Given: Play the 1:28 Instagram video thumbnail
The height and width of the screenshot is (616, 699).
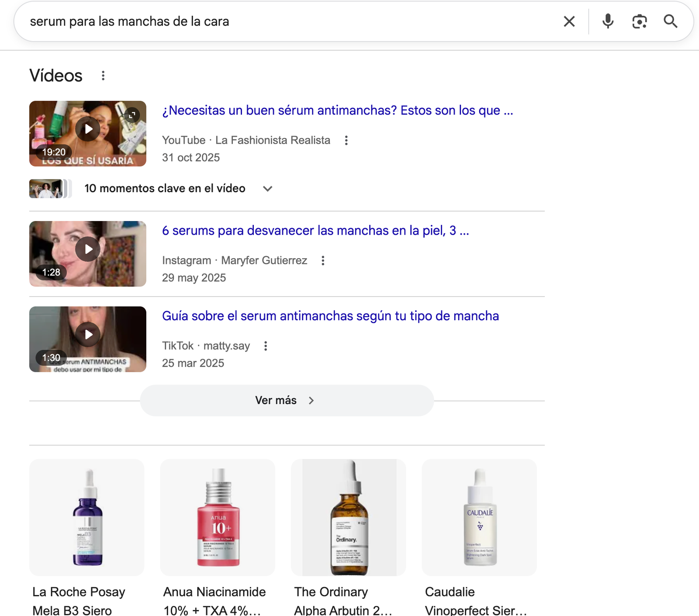Looking at the screenshot, I should click(88, 249).
